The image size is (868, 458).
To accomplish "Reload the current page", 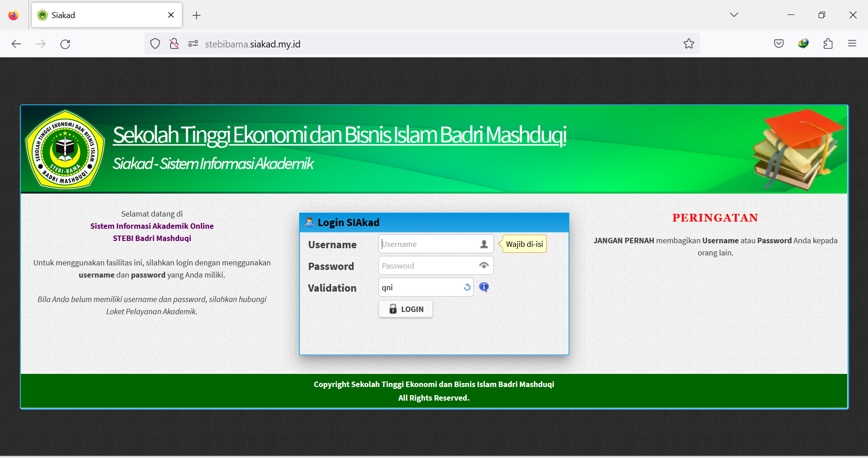I will coord(65,44).
